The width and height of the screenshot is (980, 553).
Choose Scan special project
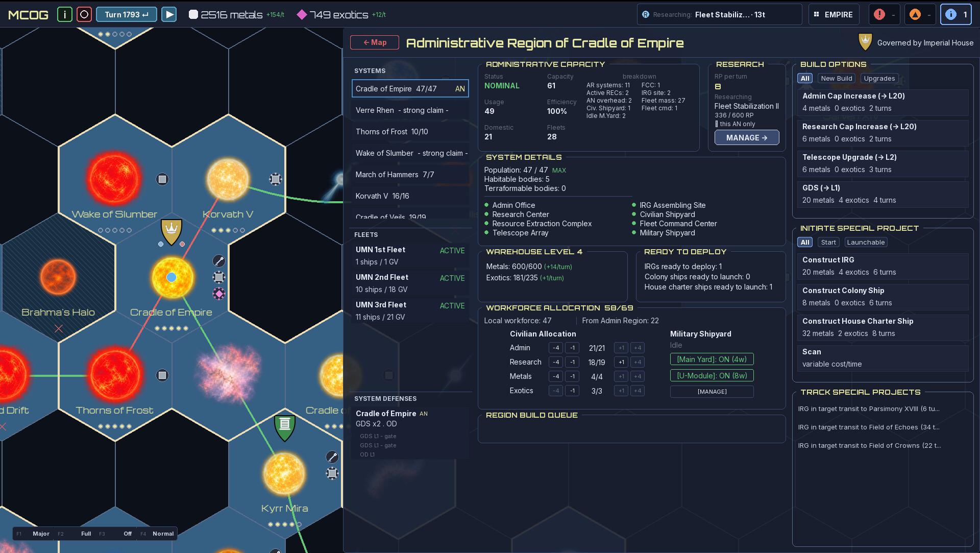(x=883, y=358)
